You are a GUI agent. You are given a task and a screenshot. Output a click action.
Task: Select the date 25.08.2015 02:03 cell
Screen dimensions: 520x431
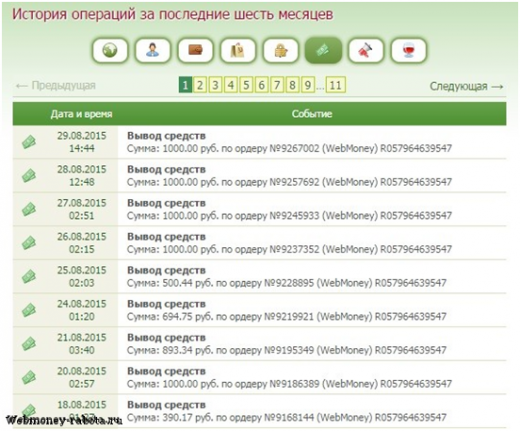(x=82, y=277)
